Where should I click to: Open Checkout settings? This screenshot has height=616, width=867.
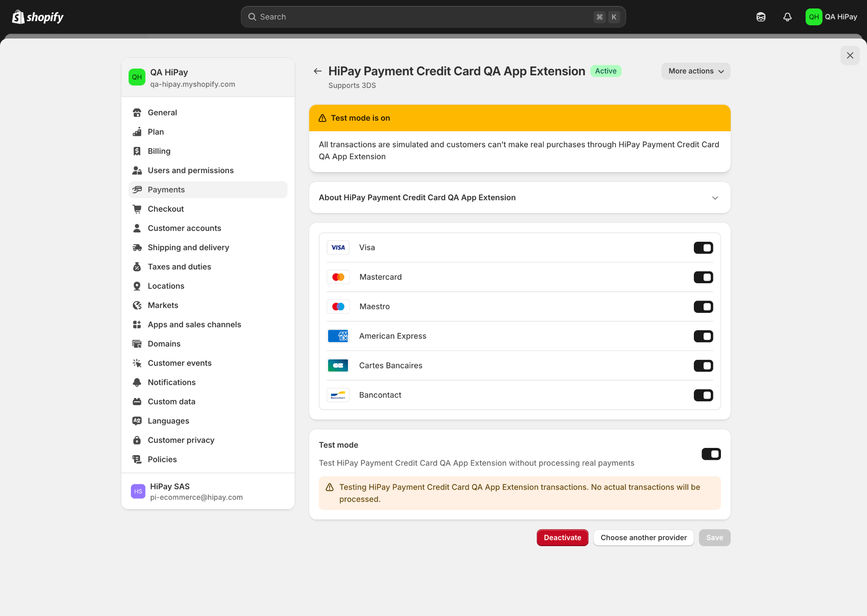(x=208, y=209)
